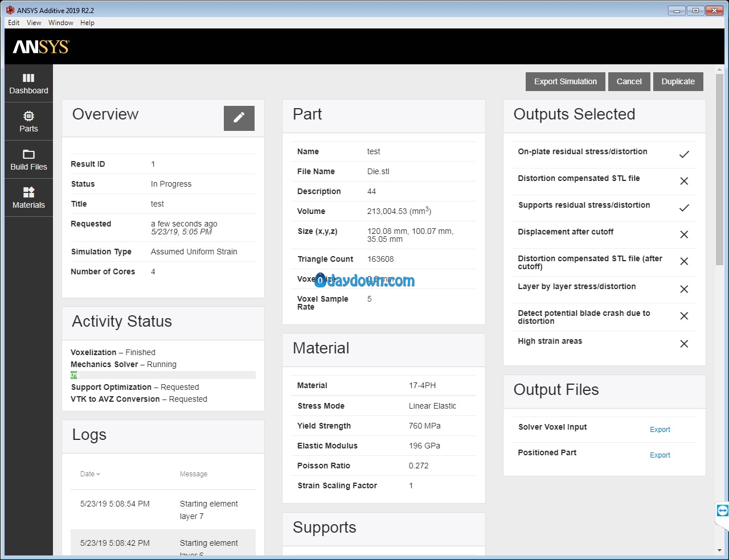Click X mark for Distortion compensated STL (after cutoff)
The width and height of the screenshot is (729, 560).
[x=684, y=261]
